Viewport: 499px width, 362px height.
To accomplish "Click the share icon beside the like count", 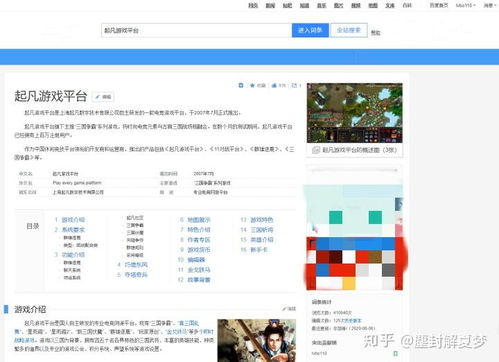I will point(294,86).
